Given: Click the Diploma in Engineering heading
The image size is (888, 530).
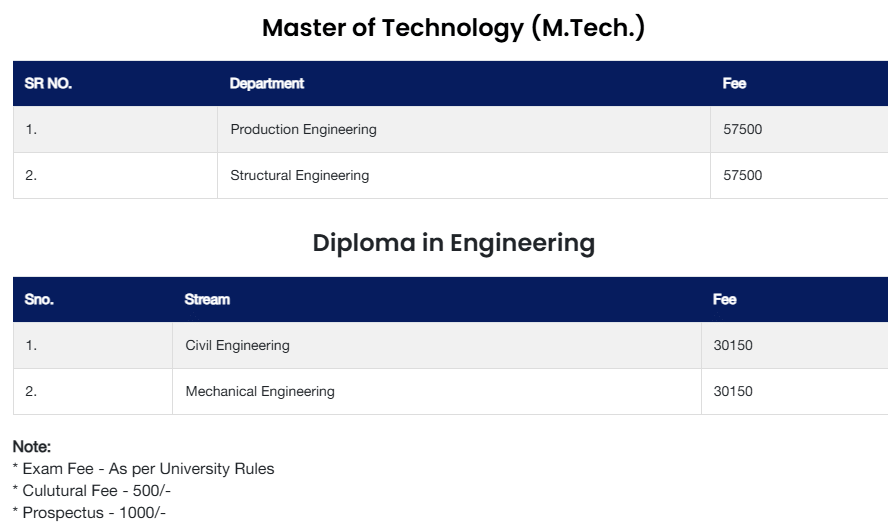Looking at the screenshot, I should point(453,243).
